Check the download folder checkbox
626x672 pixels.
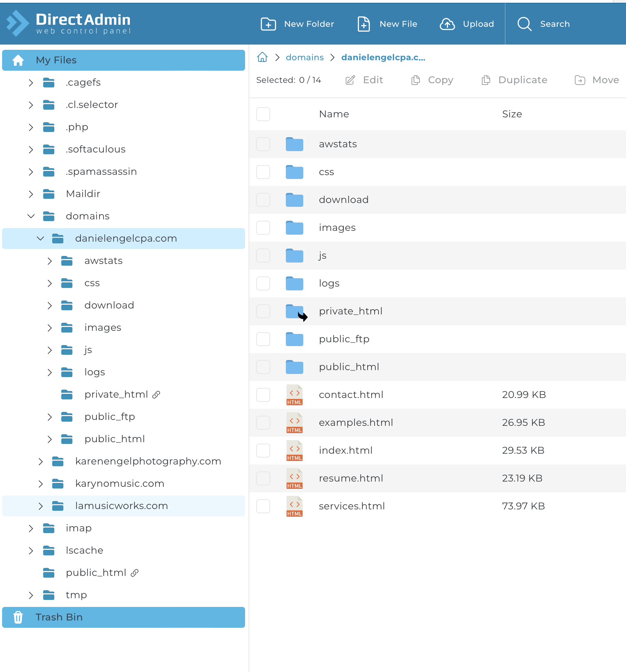tap(263, 200)
